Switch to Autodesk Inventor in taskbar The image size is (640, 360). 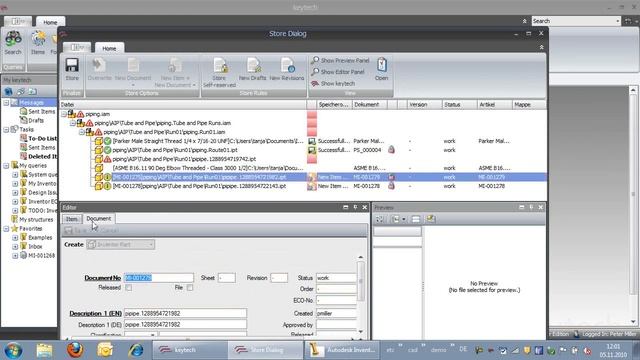coord(342,350)
